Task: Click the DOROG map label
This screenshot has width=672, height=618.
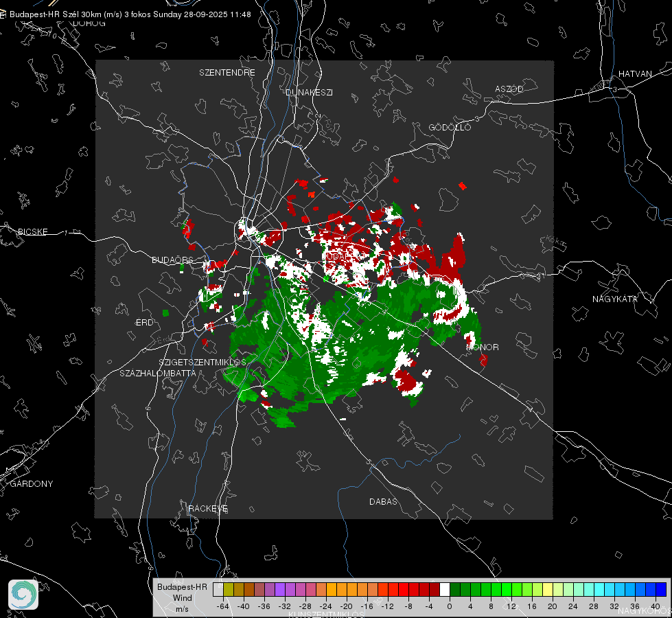Action: 89,23
